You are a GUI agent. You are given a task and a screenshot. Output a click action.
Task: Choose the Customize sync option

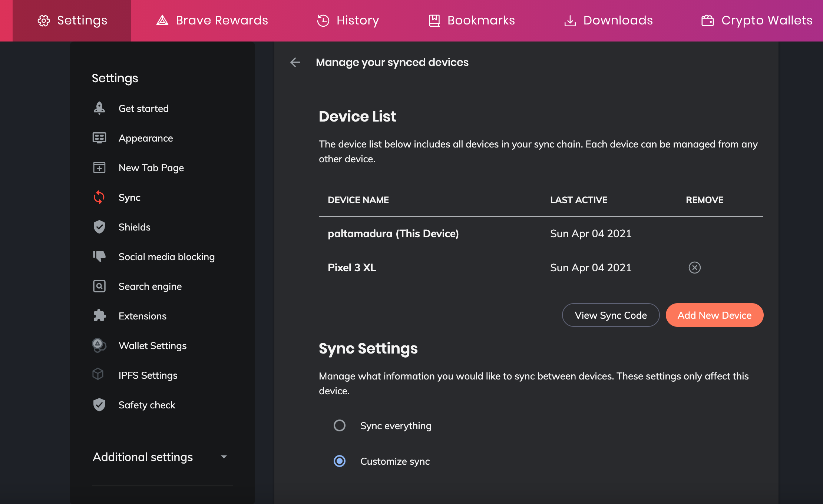(x=340, y=461)
